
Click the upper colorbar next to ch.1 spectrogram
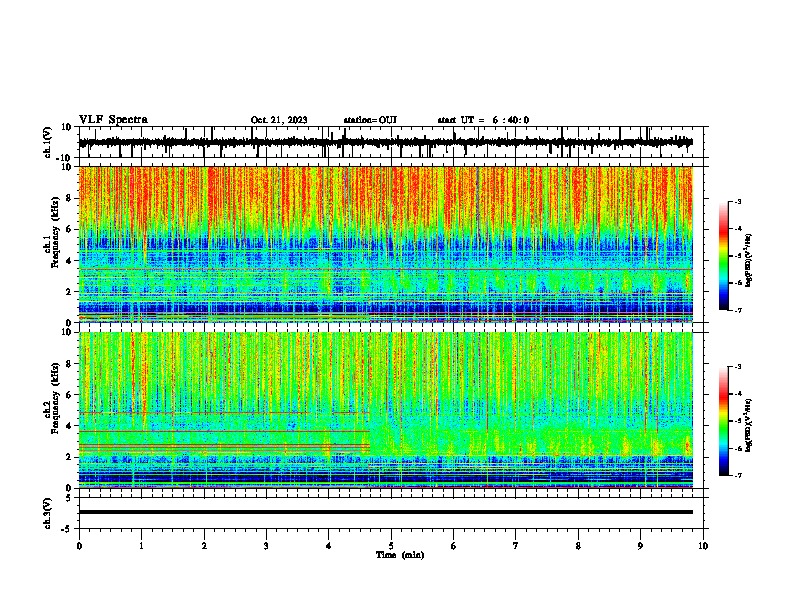724,255
